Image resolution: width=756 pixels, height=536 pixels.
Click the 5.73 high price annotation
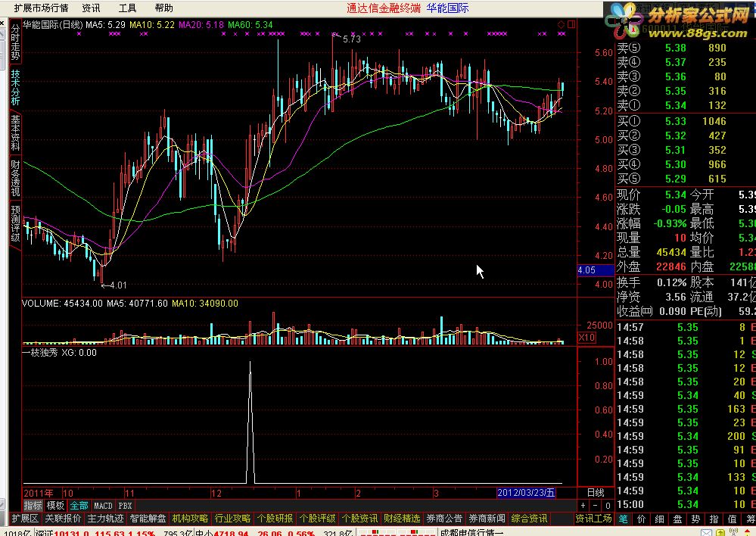point(351,39)
